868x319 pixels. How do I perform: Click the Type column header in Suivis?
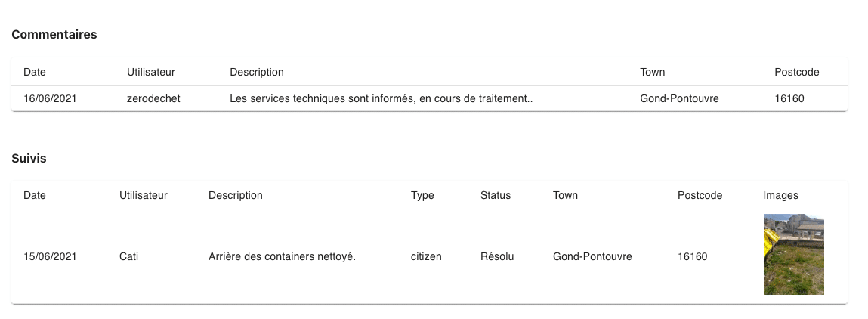pos(422,195)
